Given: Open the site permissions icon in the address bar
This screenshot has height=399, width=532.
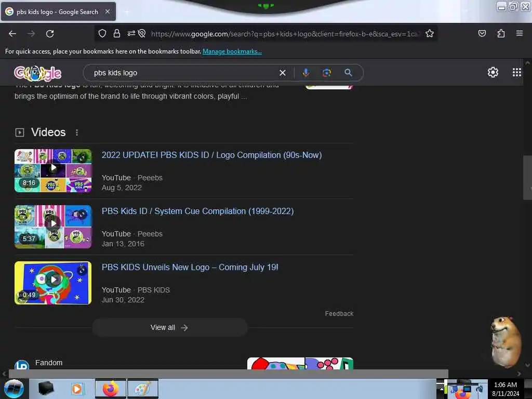Looking at the screenshot, I should pos(131,33).
